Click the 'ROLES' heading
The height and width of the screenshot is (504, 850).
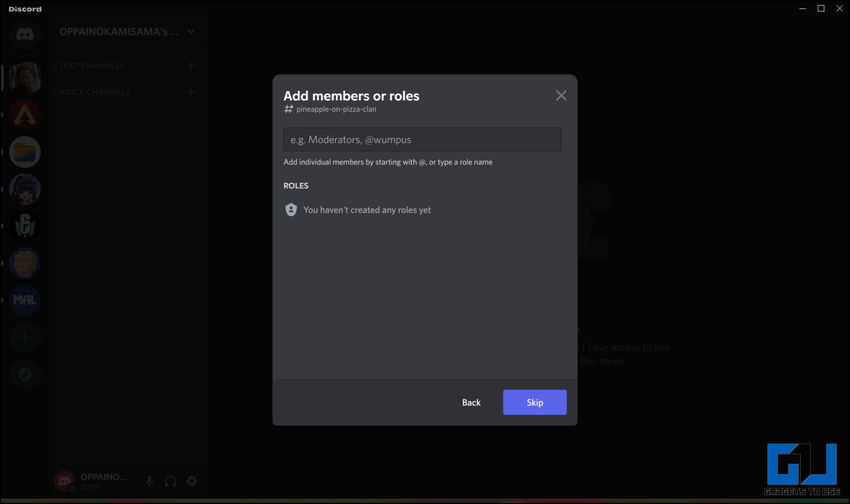click(x=296, y=185)
